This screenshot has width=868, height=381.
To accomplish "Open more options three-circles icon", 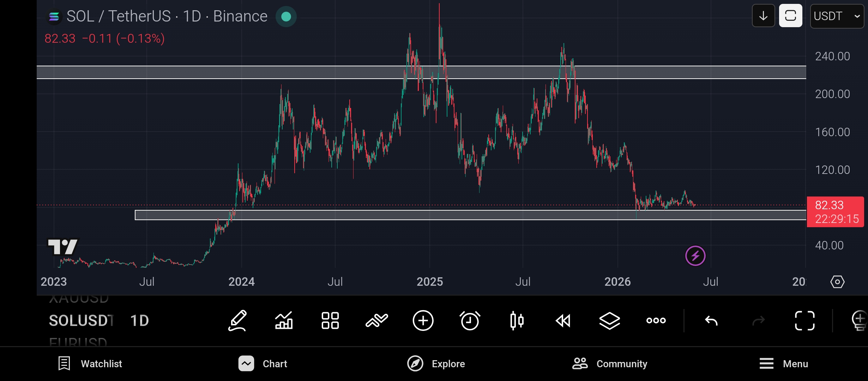I will [656, 321].
